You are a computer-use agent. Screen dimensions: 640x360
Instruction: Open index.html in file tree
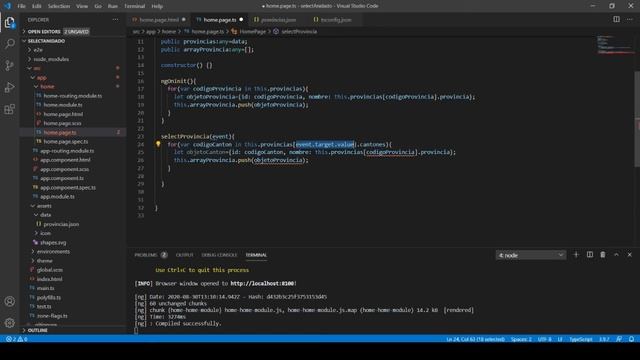(49, 279)
